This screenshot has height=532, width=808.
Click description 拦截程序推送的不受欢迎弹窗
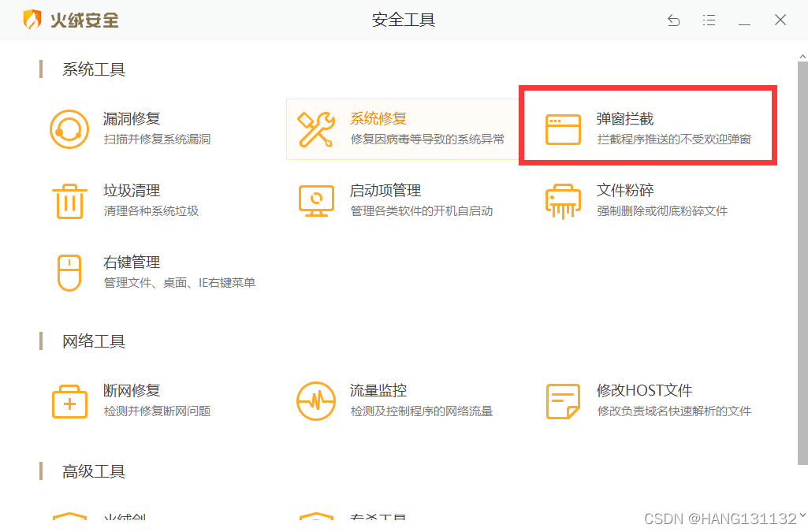(x=674, y=139)
